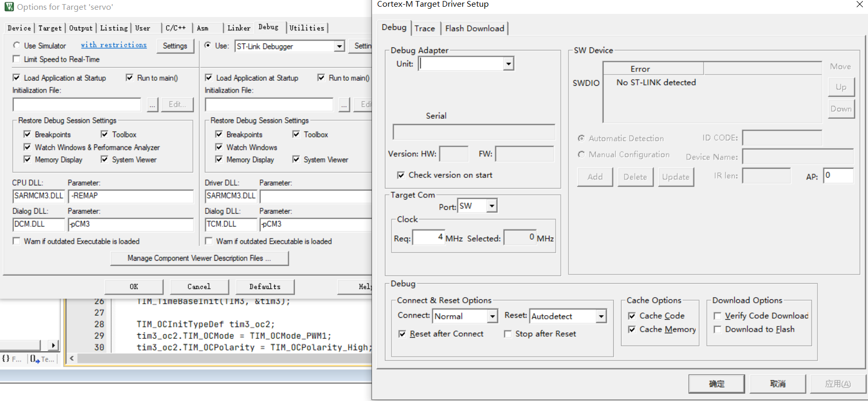
Task: Open the Port SW dropdown
Action: pyautogui.click(x=492, y=206)
